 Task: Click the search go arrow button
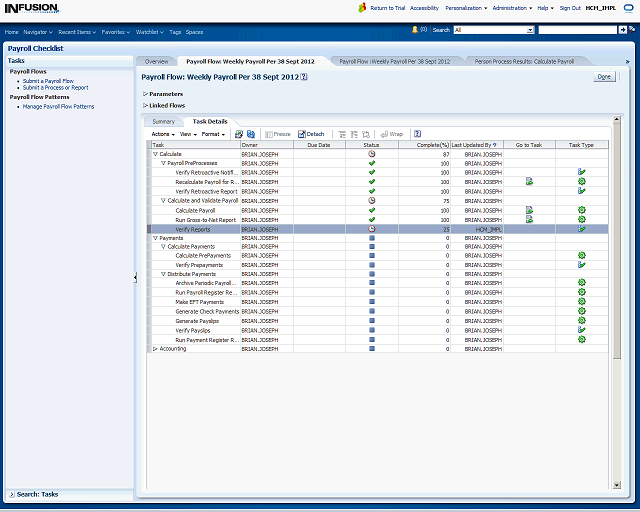(x=623, y=30)
